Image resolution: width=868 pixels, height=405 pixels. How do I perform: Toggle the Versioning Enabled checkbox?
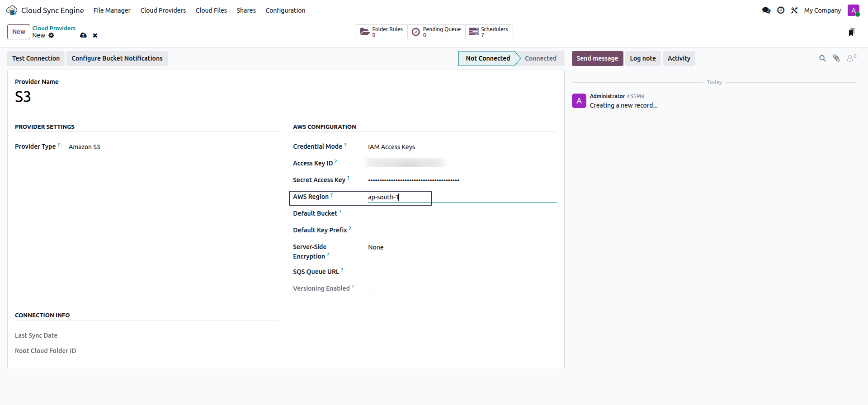(371, 289)
